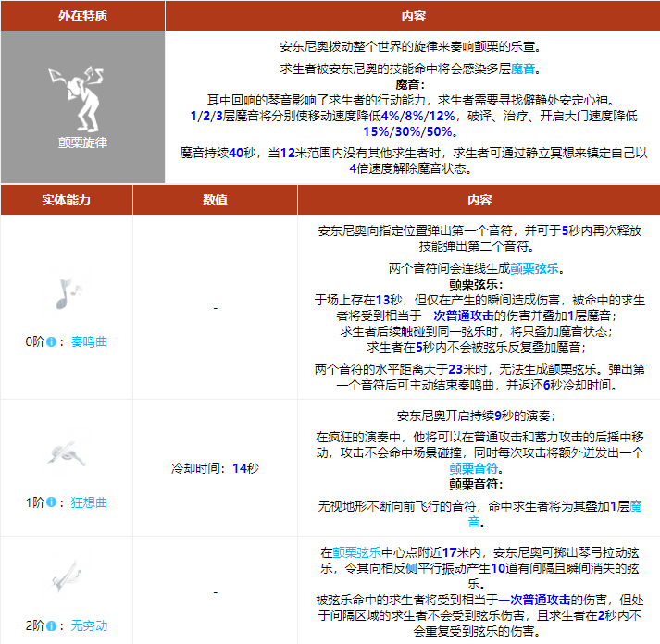Click the 外在特质 column header
This screenshot has width=660, height=644.
[x=82, y=16]
